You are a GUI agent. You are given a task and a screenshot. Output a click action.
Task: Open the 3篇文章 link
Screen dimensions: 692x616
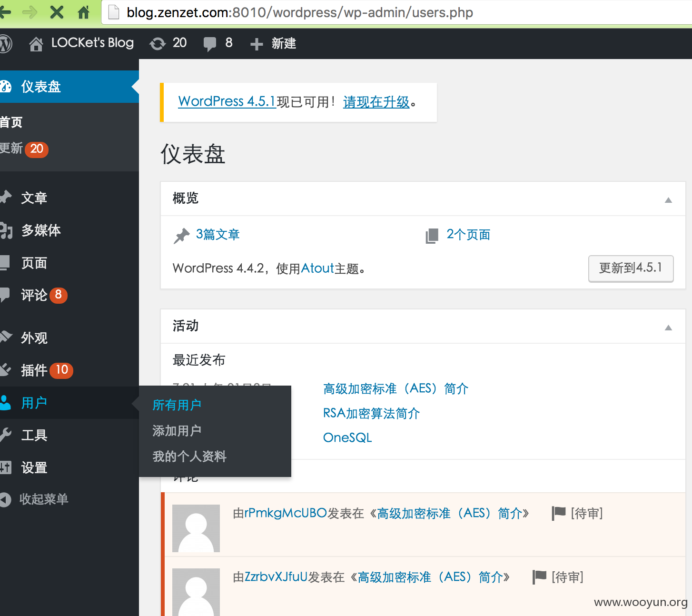pos(218,235)
